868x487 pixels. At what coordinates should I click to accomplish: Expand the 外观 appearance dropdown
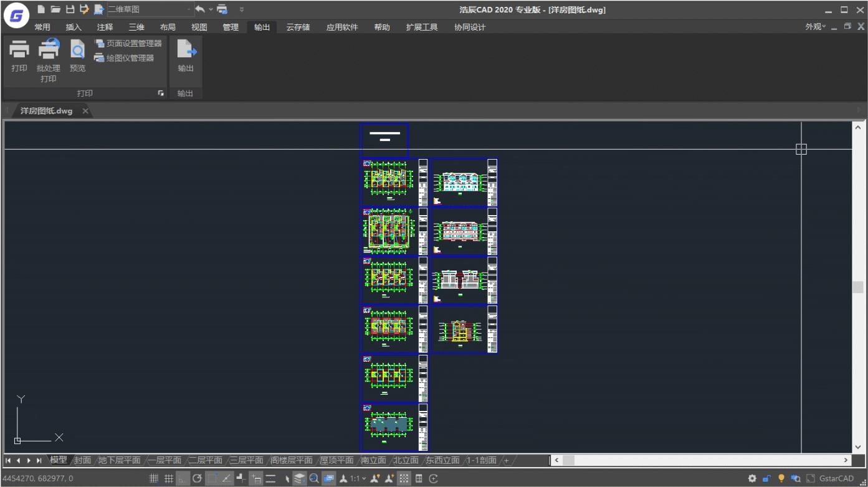pyautogui.click(x=815, y=27)
